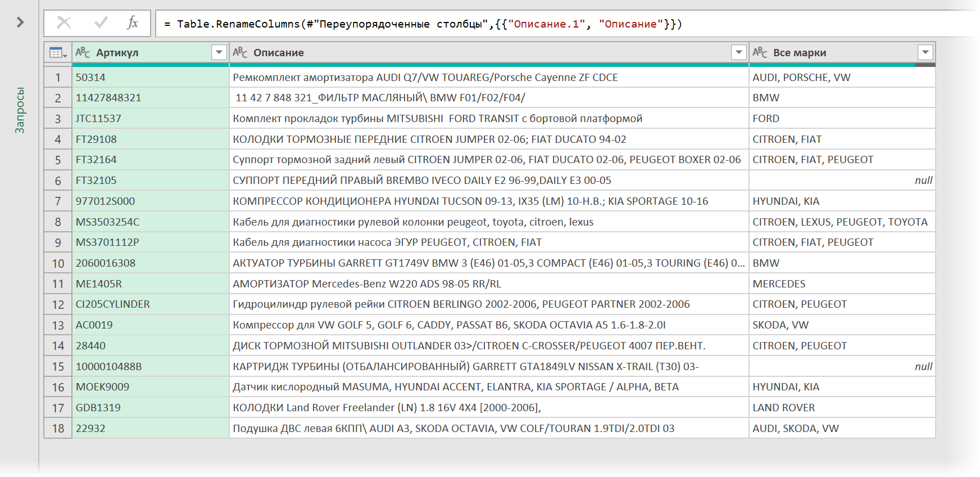Image resolution: width=980 pixels, height=477 pixels.
Task: Select cell JTC11537
Action: [151, 119]
